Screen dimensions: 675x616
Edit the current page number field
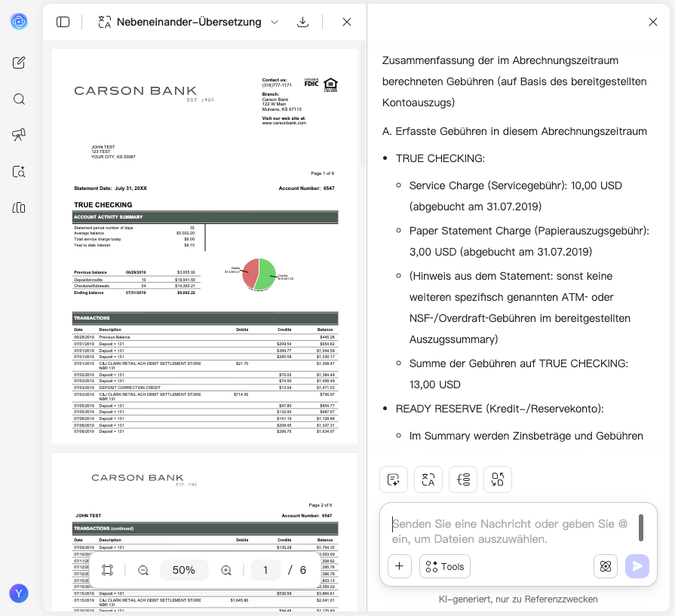[265, 570]
